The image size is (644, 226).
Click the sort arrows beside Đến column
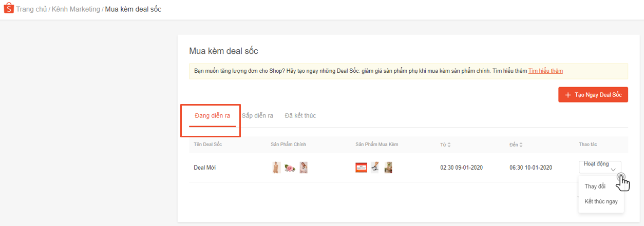coord(521,145)
